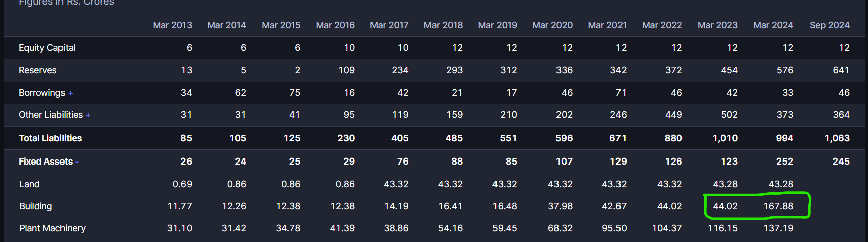The width and height of the screenshot is (868, 242).
Task: Select the Mar 2017 column header
Action: tap(389, 25)
